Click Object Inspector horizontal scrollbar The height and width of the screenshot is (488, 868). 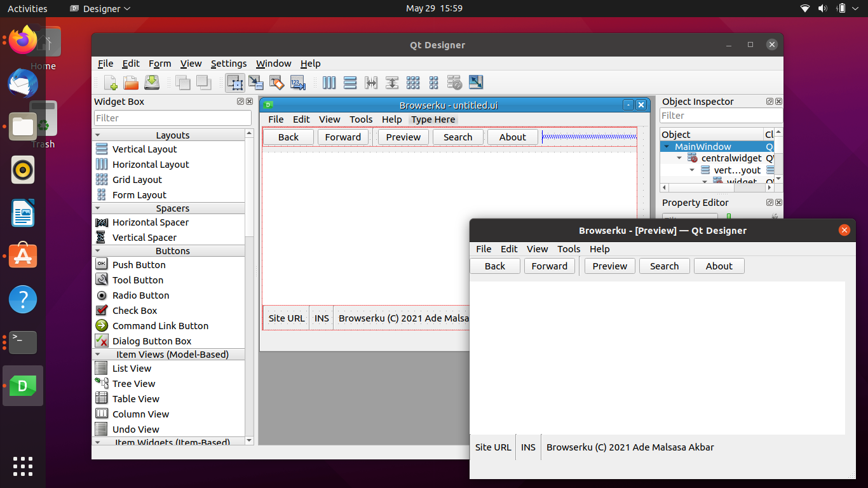717,187
